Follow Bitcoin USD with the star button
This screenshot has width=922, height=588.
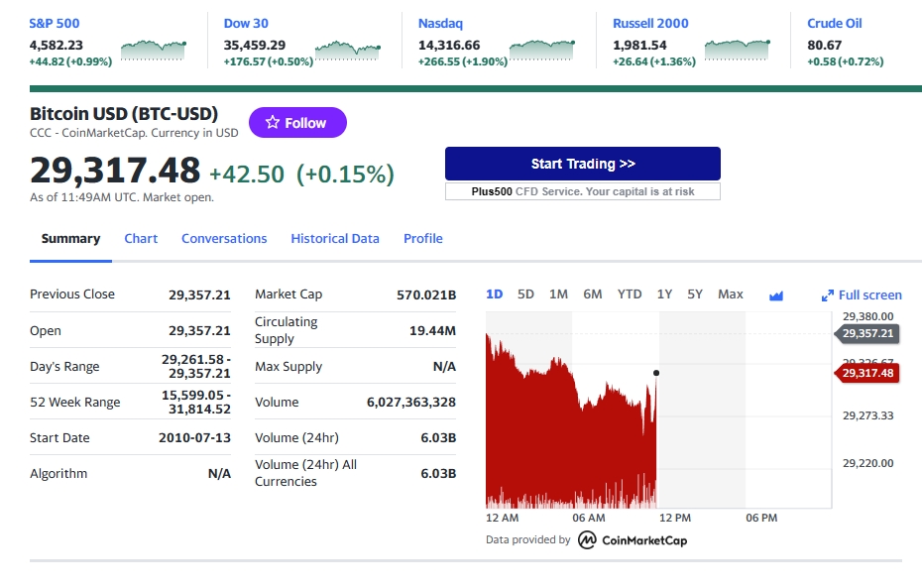296,123
